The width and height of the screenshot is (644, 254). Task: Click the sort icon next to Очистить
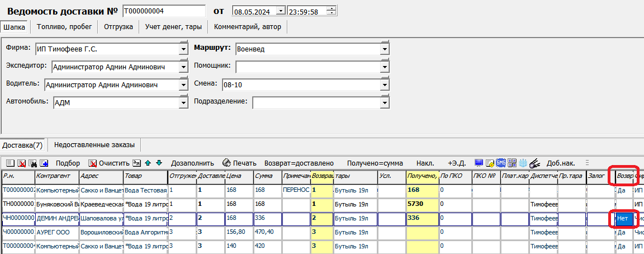coord(136,163)
